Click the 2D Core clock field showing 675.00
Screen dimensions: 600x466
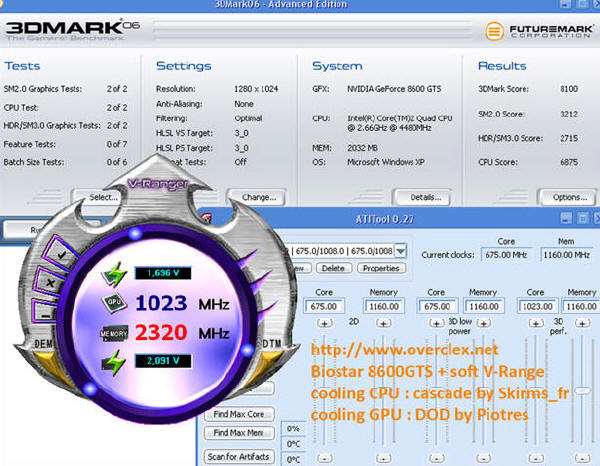[x=324, y=306]
